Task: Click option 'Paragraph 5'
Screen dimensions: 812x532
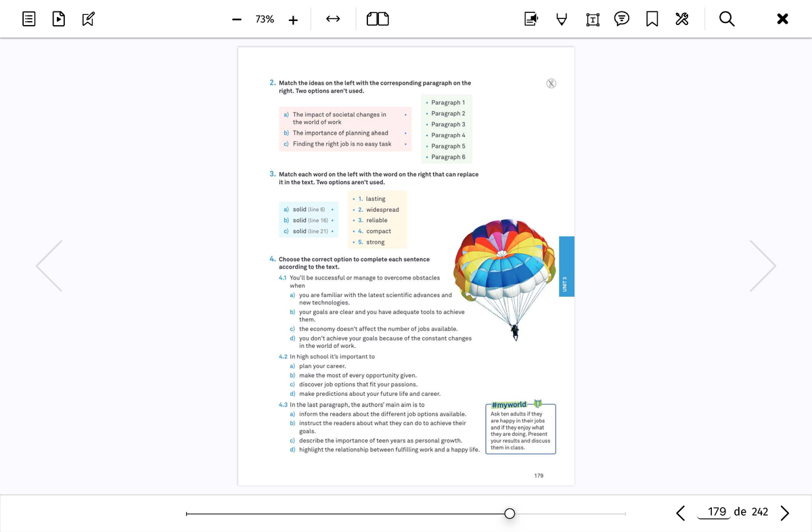Action: click(x=447, y=146)
